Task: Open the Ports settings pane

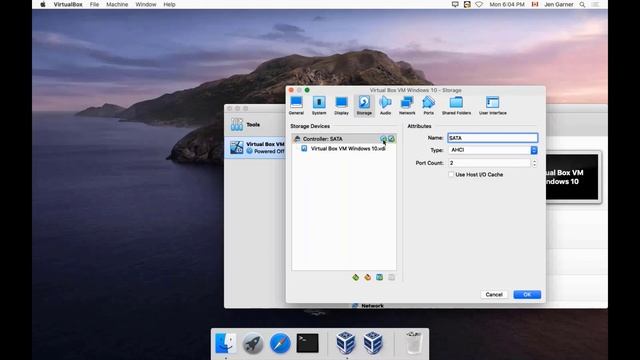Action: 429,105
